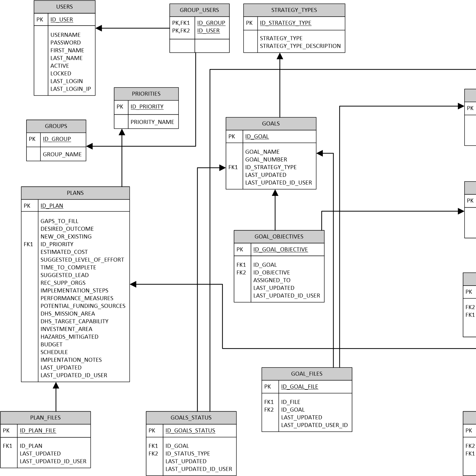476x476 pixels.
Task: Select the GROUP_NAME field in GROUPS
Action: [x=62, y=155]
